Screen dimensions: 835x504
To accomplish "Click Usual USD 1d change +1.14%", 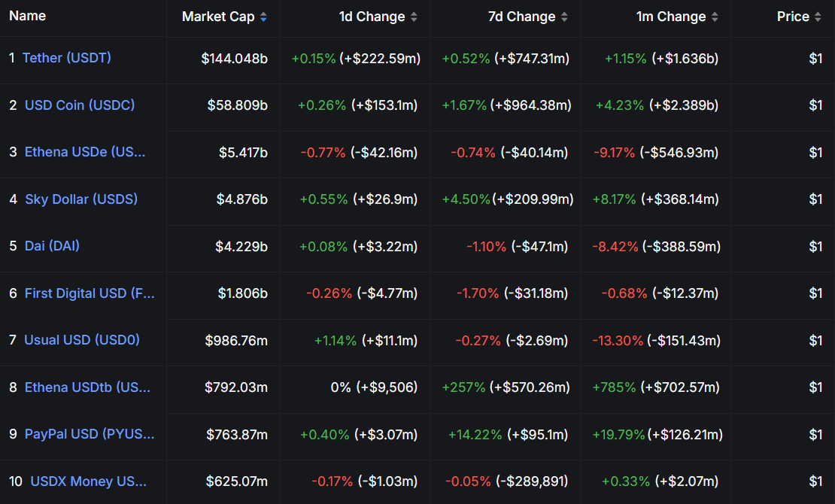I will [336, 341].
